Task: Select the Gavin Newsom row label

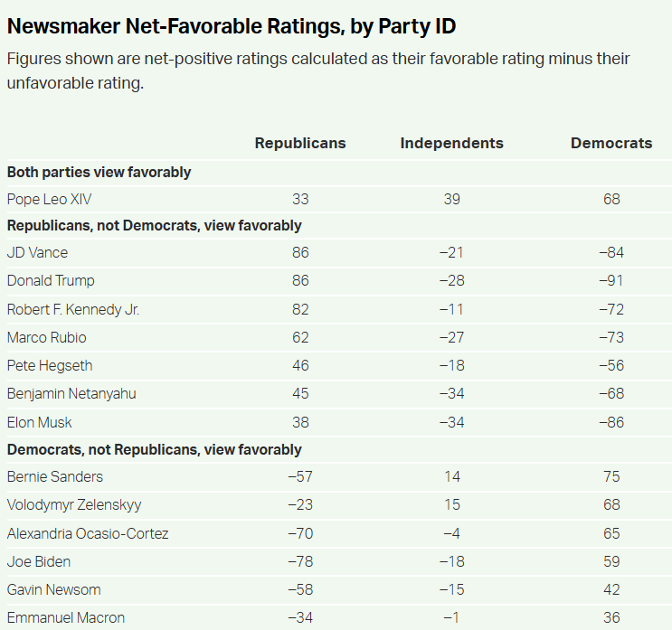Action: [52, 589]
